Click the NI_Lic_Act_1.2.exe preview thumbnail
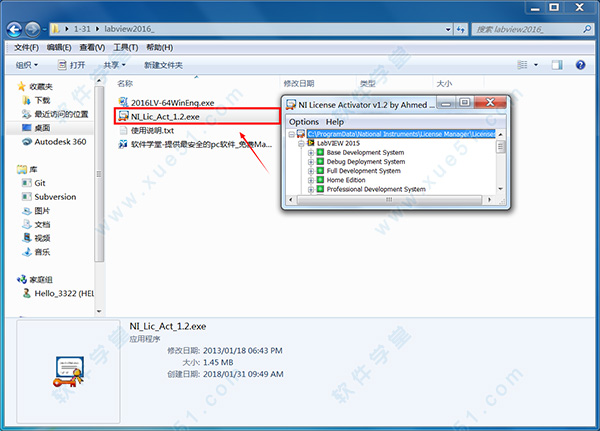This screenshot has width=600, height=431. coord(68,372)
